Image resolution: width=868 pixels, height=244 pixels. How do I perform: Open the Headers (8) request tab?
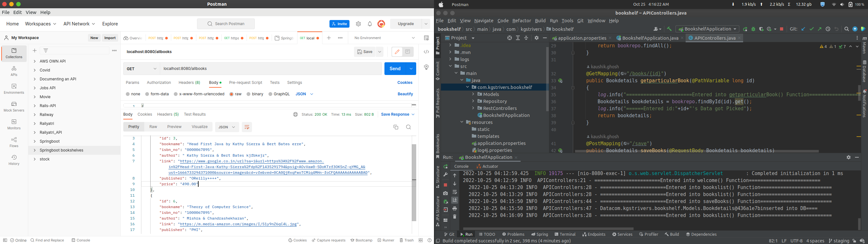[x=189, y=83]
